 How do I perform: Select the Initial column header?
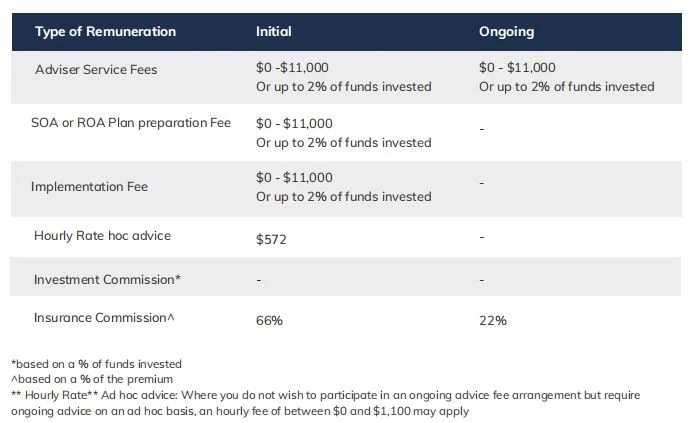[x=274, y=31]
